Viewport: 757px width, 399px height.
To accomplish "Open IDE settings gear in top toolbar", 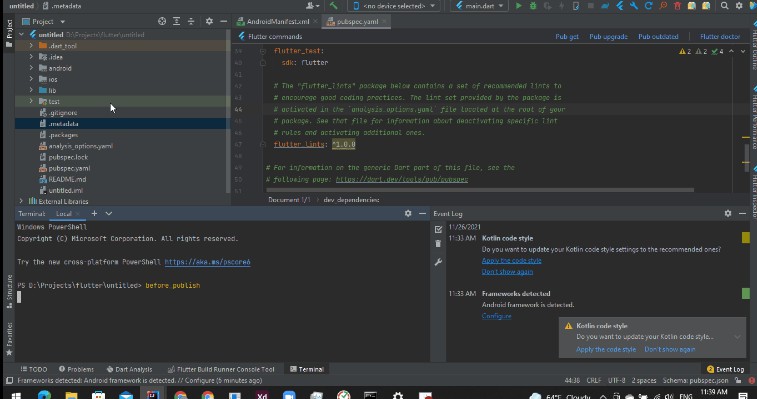I will click(739, 6).
